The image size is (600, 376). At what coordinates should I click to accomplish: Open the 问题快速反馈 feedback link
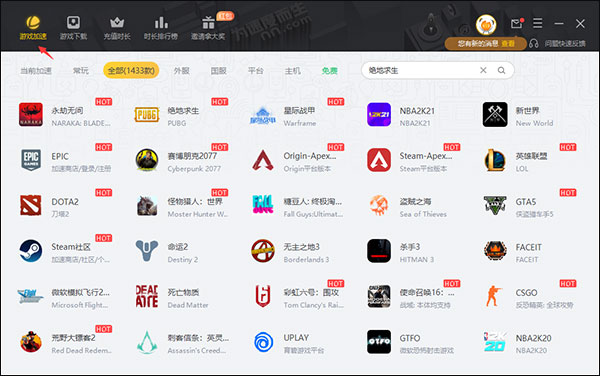point(565,44)
